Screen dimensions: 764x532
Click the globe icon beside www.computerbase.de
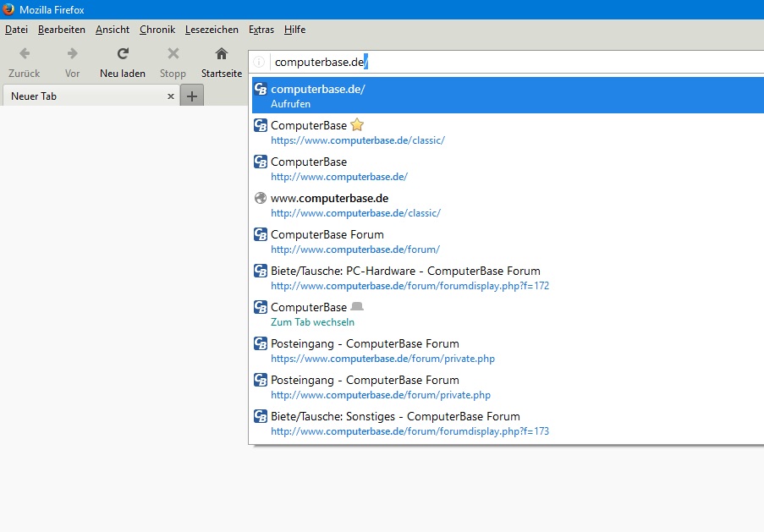[261, 198]
